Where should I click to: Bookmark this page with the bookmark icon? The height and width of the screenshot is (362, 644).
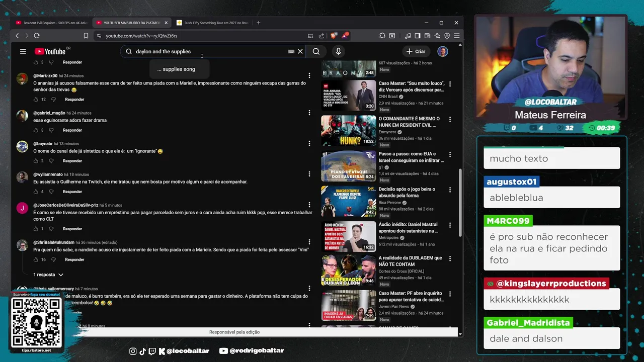click(86, 36)
